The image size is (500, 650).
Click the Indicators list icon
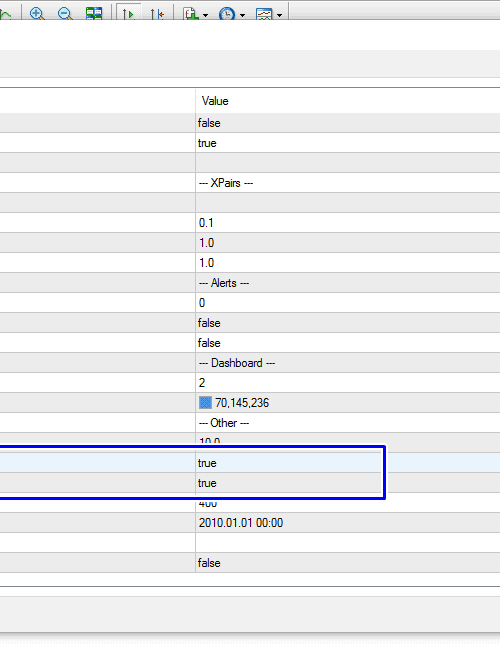coord(190,13)
